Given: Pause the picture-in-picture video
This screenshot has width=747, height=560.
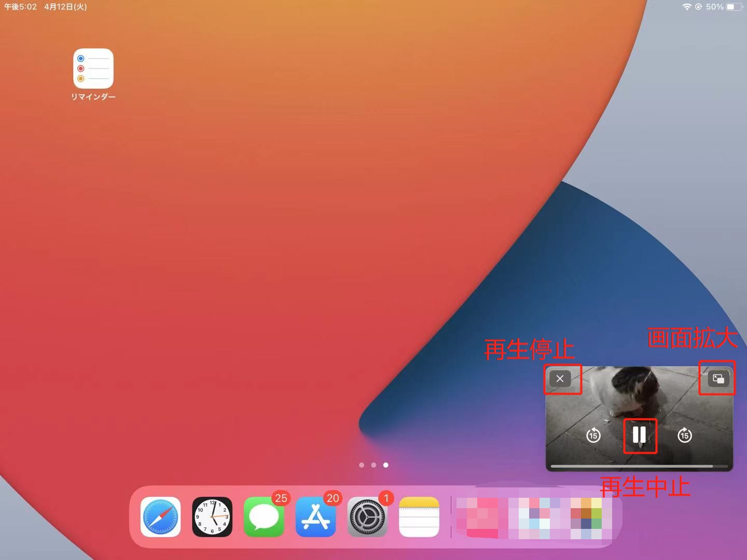Looking at the screenshot, I should point(640,435).
